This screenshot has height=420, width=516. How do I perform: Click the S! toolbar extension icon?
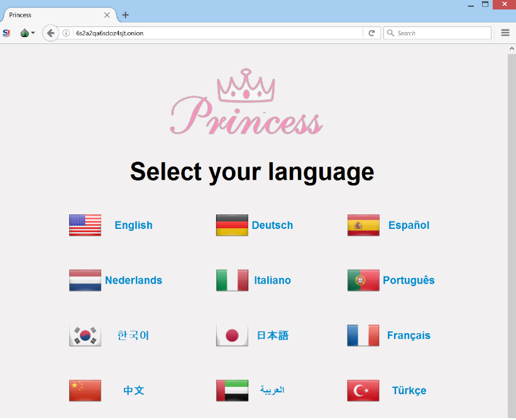[6, 33]
